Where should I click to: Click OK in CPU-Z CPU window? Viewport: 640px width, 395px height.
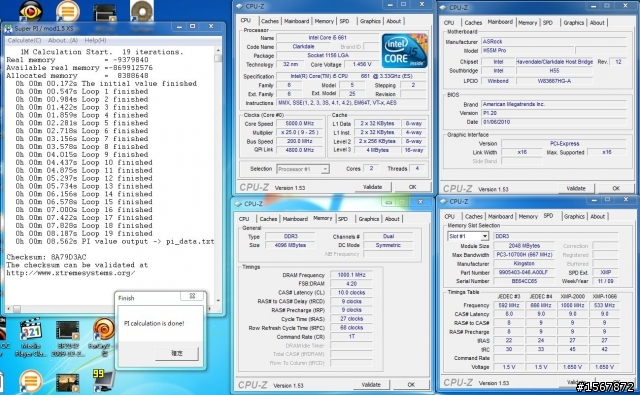413,187
